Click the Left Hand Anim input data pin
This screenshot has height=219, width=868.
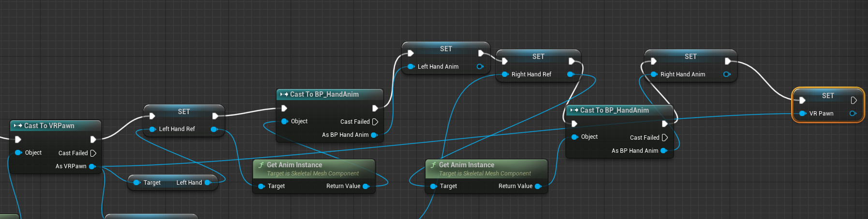411,67
